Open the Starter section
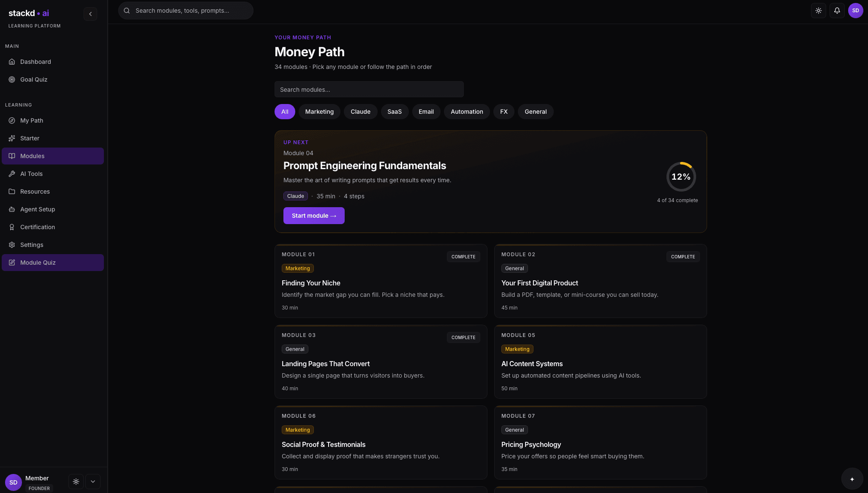Screen dimensions: 868x493 point(53,138)
